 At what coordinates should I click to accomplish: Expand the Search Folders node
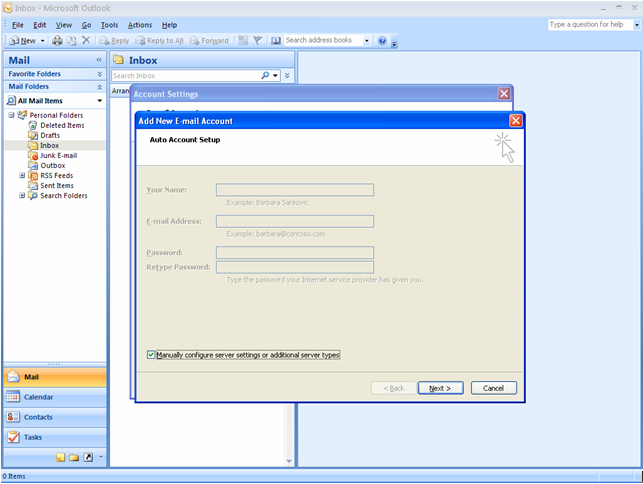[22, 195]
